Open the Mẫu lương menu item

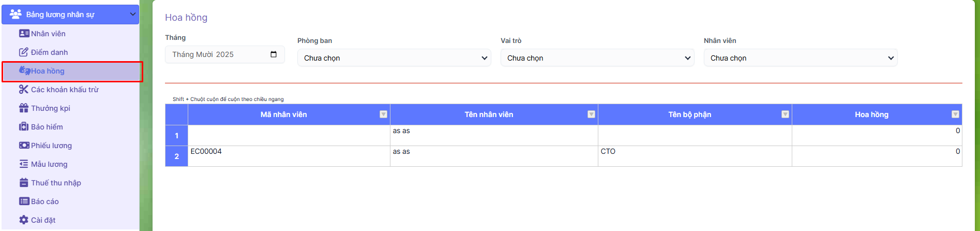click(x=49, y=164)
